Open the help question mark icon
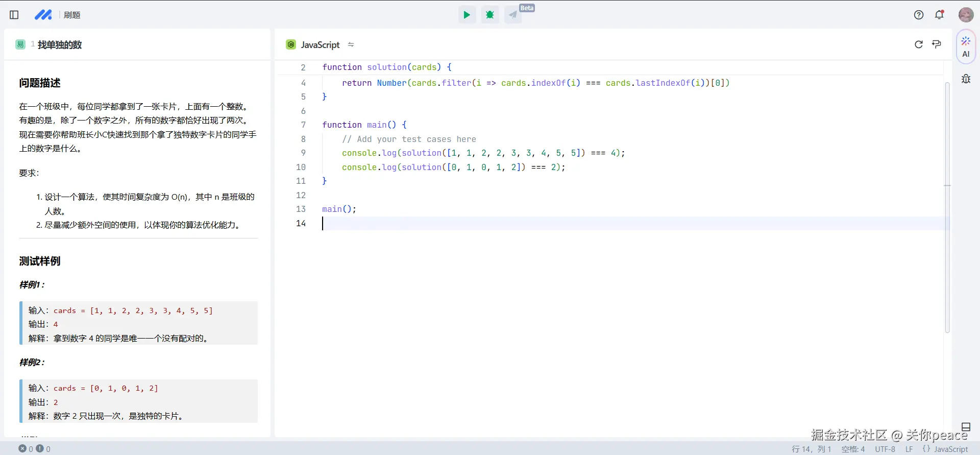The image size is (980, 455). 919,15
